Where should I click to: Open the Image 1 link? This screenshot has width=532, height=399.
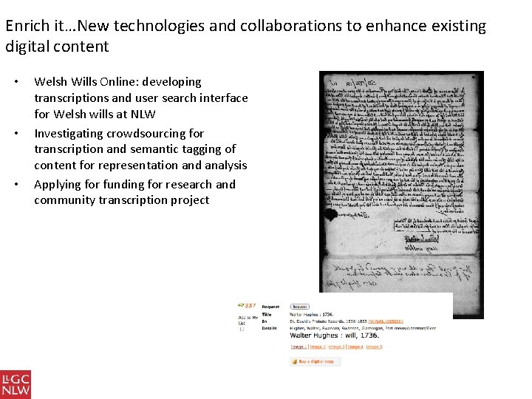[x=299, y=347]
